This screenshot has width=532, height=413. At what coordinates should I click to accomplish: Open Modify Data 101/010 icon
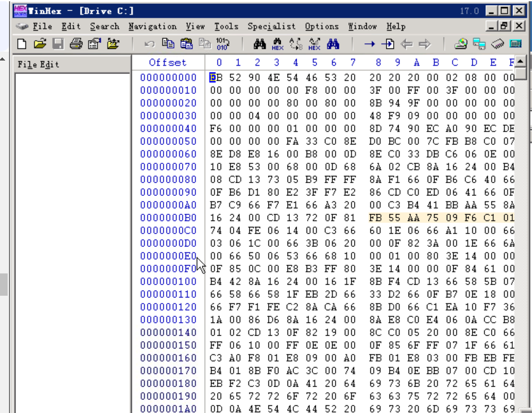(222, 44)
